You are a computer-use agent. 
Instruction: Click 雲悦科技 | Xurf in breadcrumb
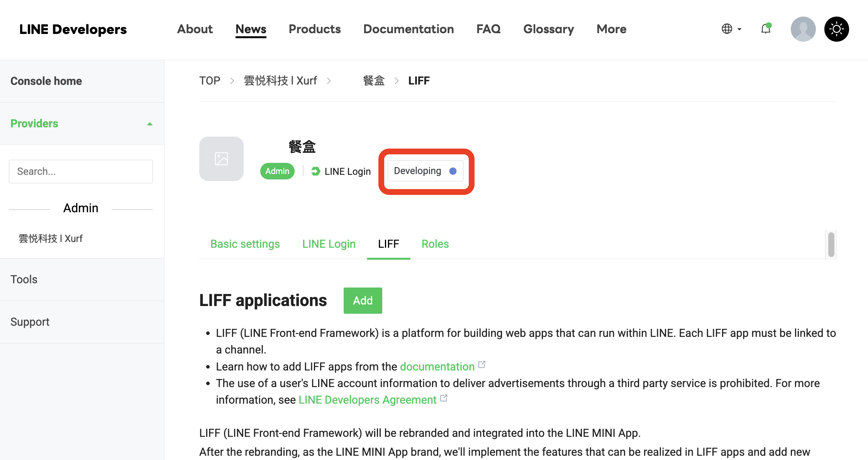tap(280, 81)
